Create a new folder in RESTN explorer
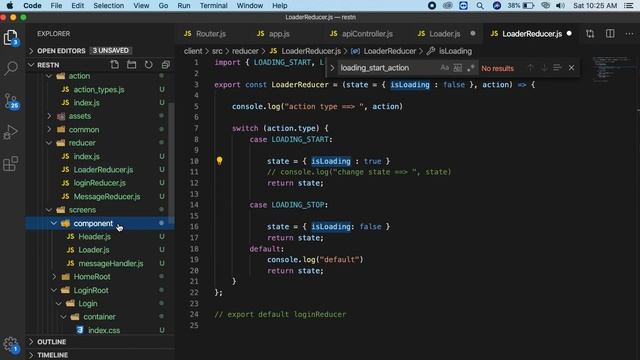This screenshot has height=360, width=640. pyautogui.click(x=131, y=65)
